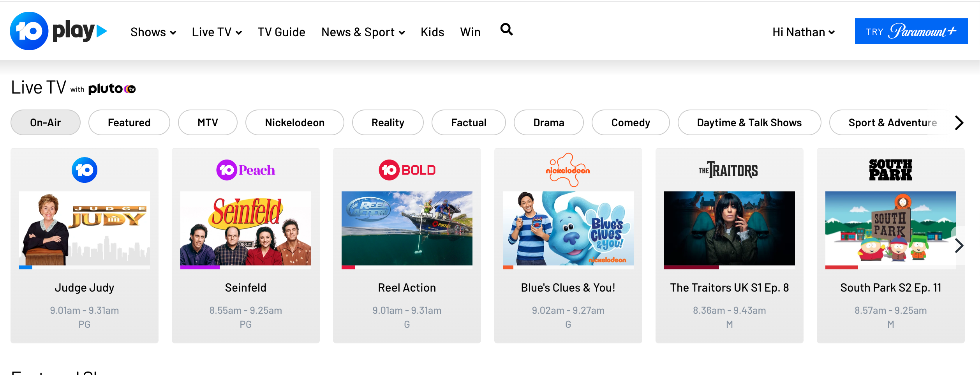Click the 10 Peach channel logo
980x375 pixels.
(x=246, y=170)
